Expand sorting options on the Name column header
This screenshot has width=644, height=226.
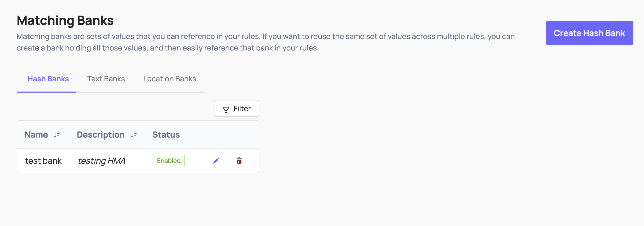tap(56, 134)
